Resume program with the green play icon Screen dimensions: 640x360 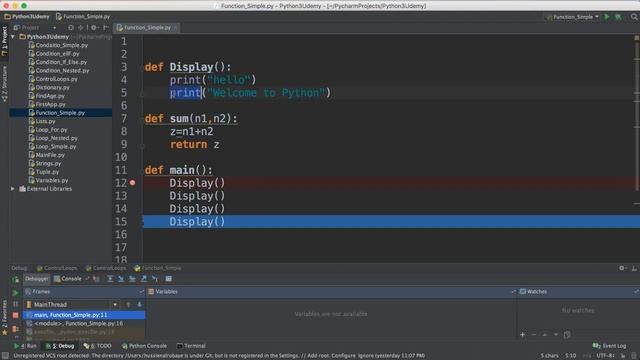(x=16, y=293)
